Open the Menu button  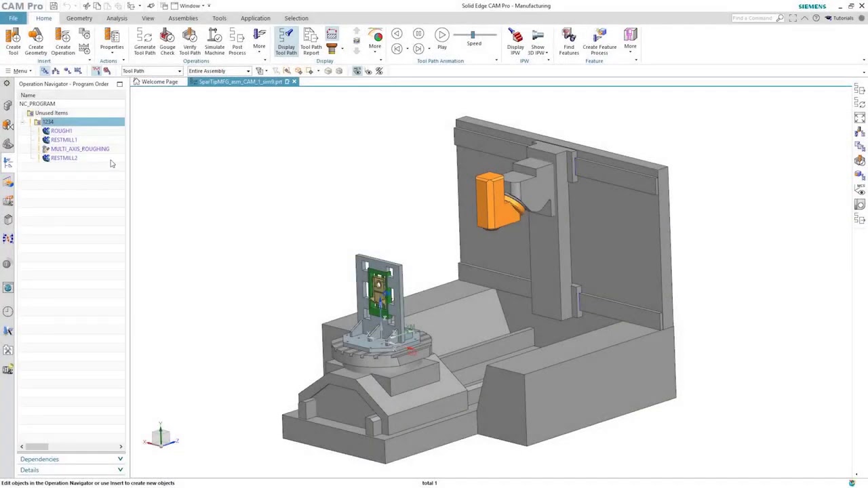click(x=18, y=71)
